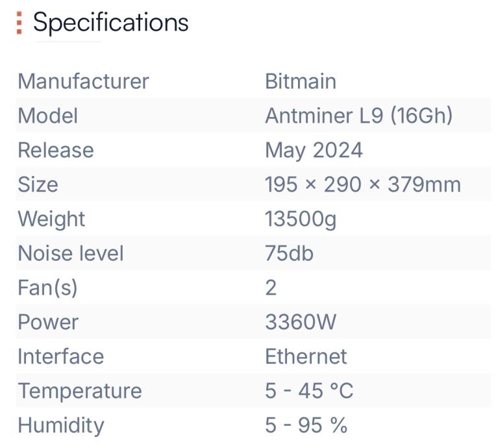The image size is (496, 448).
Task: Click the Release row label
Action: (x=55, y=150)
